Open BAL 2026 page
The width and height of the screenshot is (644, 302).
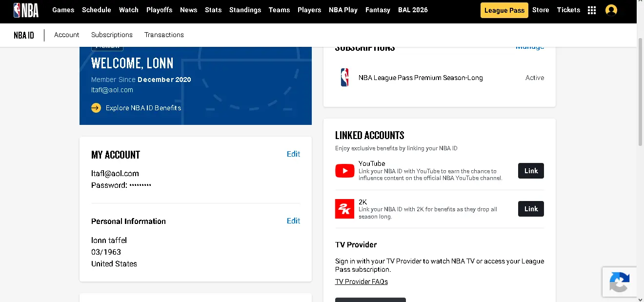(413, 10)
